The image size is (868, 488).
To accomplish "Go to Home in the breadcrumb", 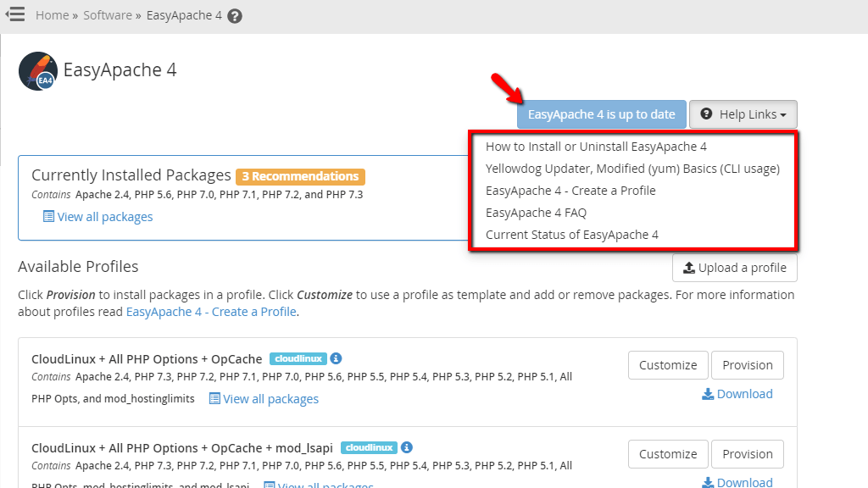I will 52,15.
